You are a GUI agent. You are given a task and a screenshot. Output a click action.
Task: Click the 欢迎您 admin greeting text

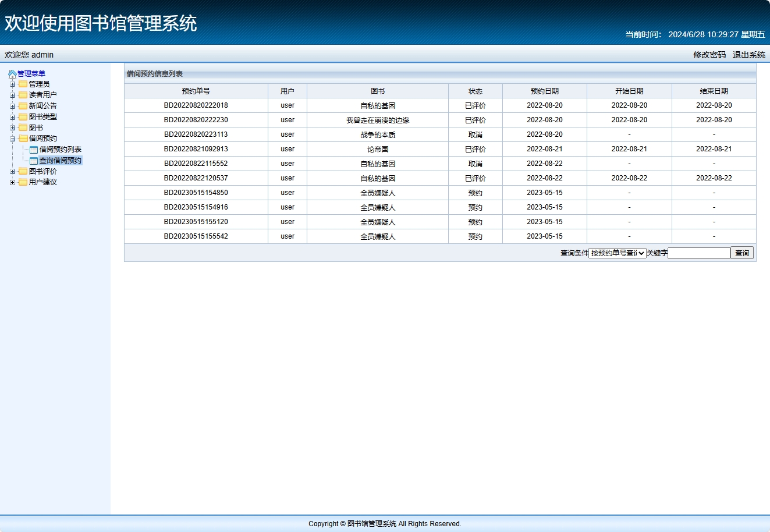[x=28, y=55]
